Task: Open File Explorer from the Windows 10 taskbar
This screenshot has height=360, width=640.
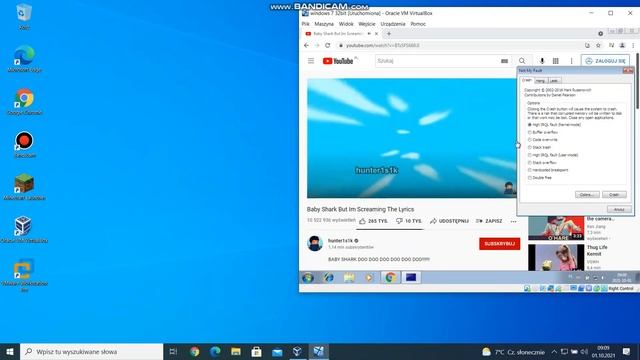Action: coord(236,351)
